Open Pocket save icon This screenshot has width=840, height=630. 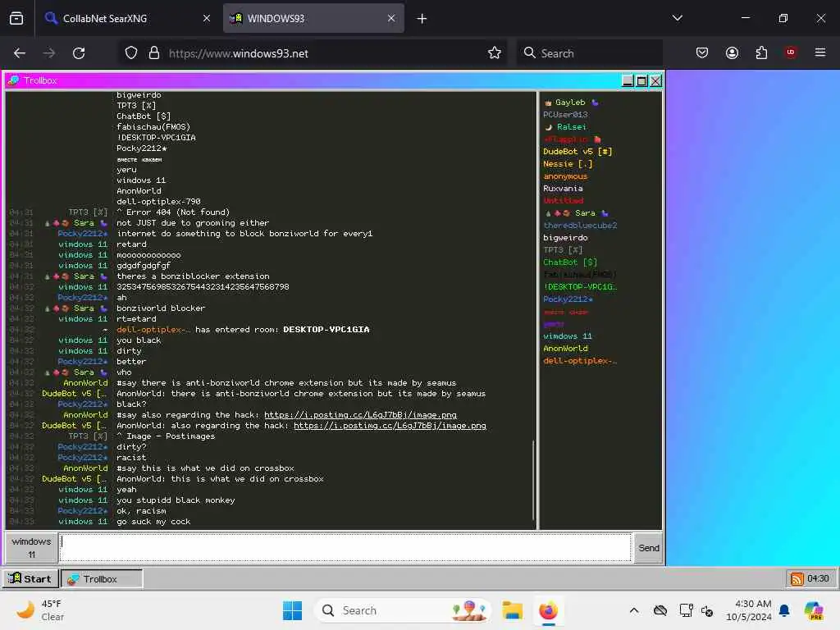click(x=702, y=53)
